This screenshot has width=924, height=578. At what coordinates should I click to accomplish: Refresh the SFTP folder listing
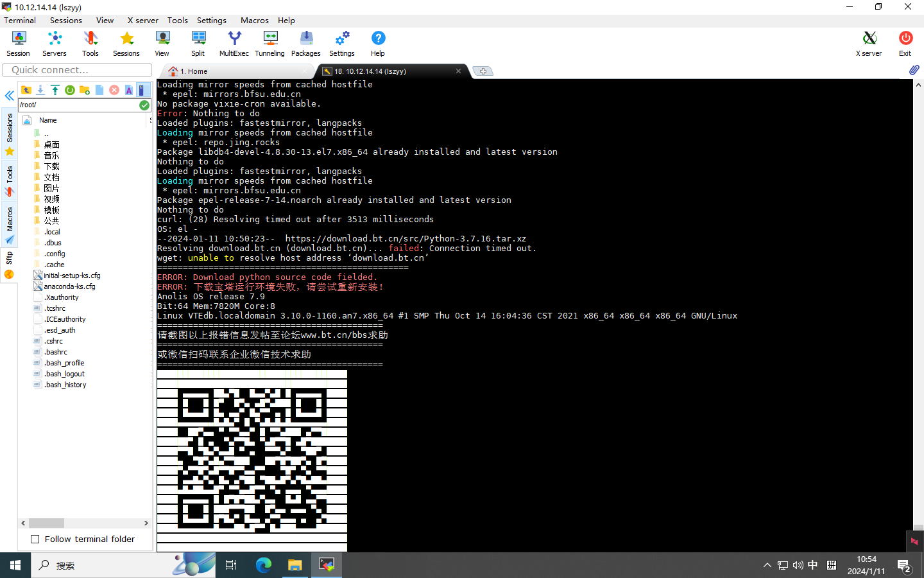pos(70,90)
